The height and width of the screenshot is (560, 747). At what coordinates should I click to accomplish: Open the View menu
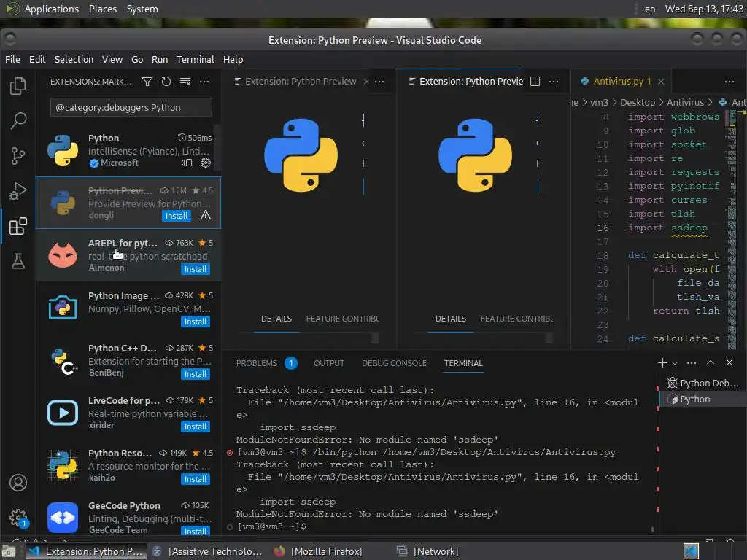click(x=112, y=60)
